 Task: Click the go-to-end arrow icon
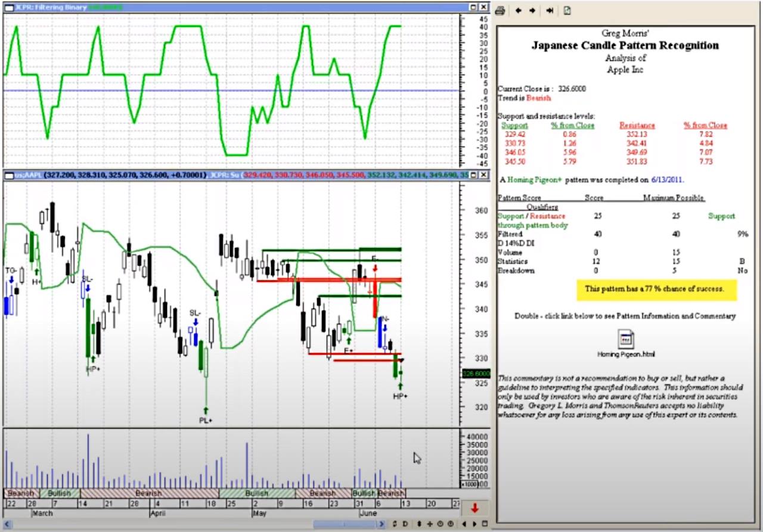(x=549, y=10)
